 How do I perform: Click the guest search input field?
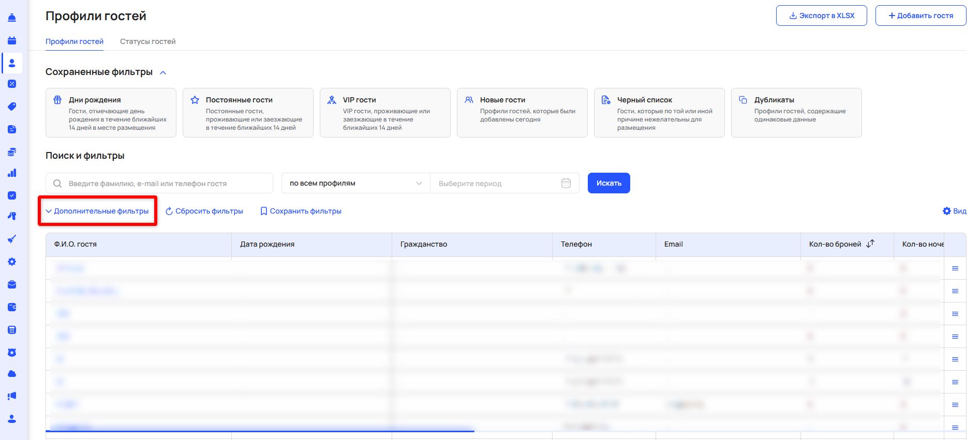(x=166, y=183)
